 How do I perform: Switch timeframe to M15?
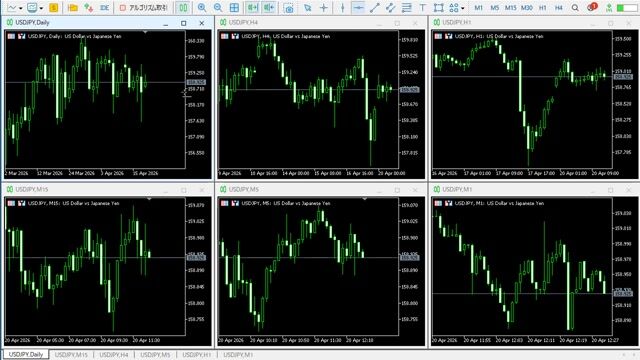click(510, 7)
